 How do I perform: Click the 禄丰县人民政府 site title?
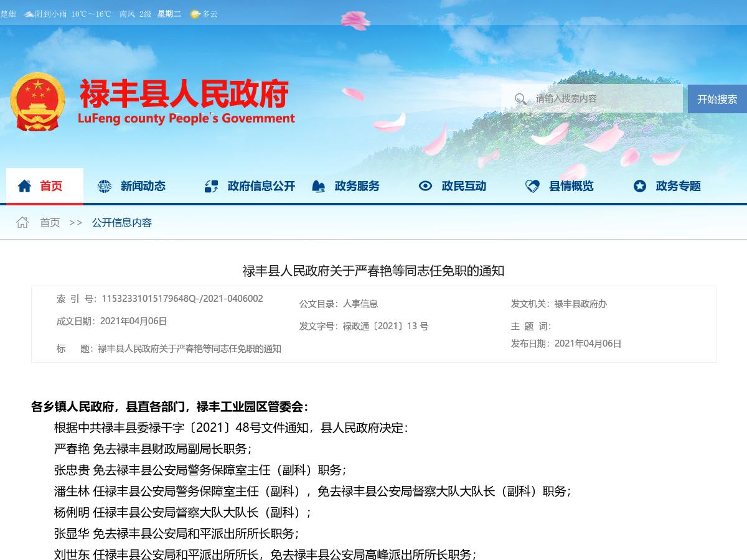[184, 93]
